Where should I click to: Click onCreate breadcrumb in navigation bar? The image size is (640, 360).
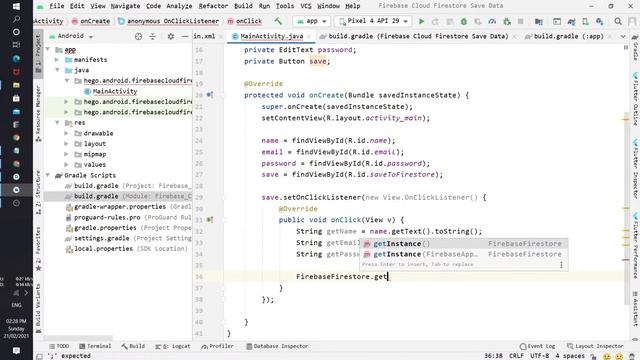pyautogui.click(x=91, y=21)
